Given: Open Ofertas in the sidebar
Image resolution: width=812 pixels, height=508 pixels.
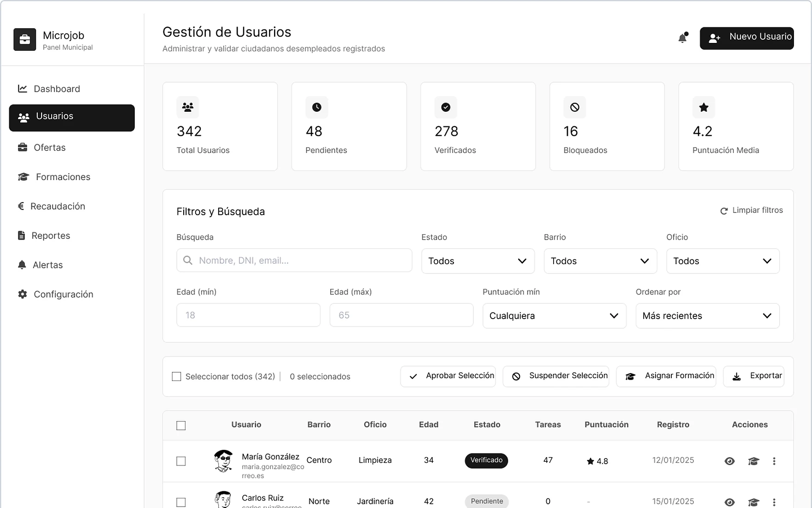Looking at the screenshot, I should [72, 147].
